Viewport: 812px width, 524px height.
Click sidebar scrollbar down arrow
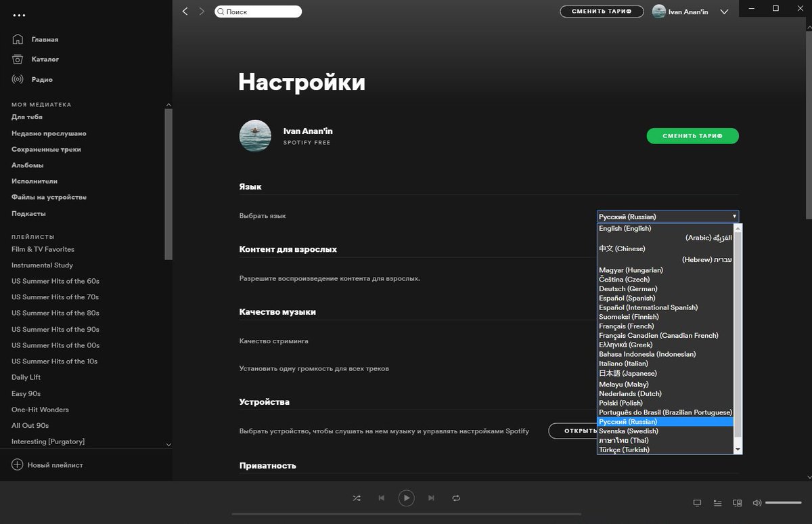(168, 445)
